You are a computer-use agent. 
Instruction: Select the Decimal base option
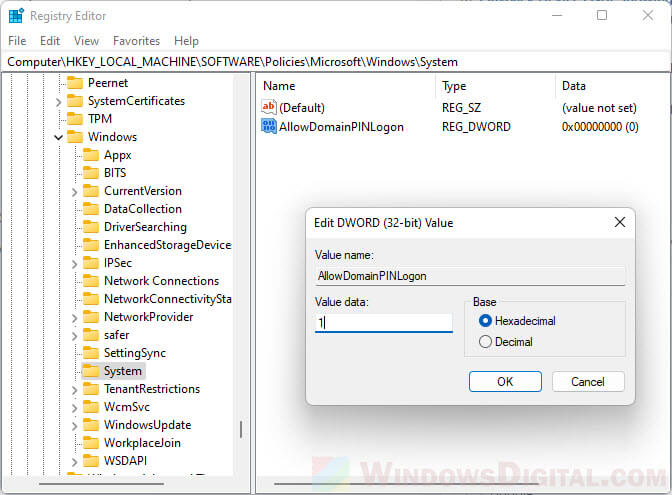tap(485, 342)
